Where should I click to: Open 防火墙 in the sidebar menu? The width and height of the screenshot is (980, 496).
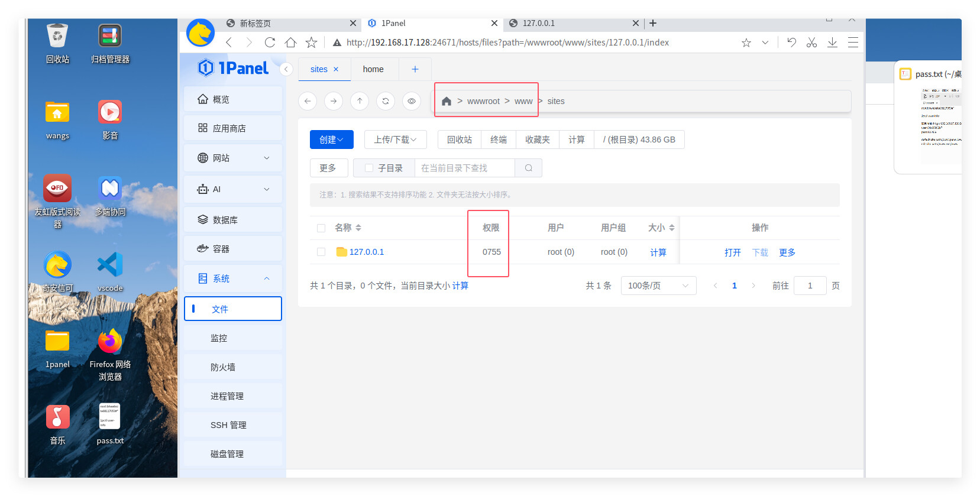tap(223, 367)
